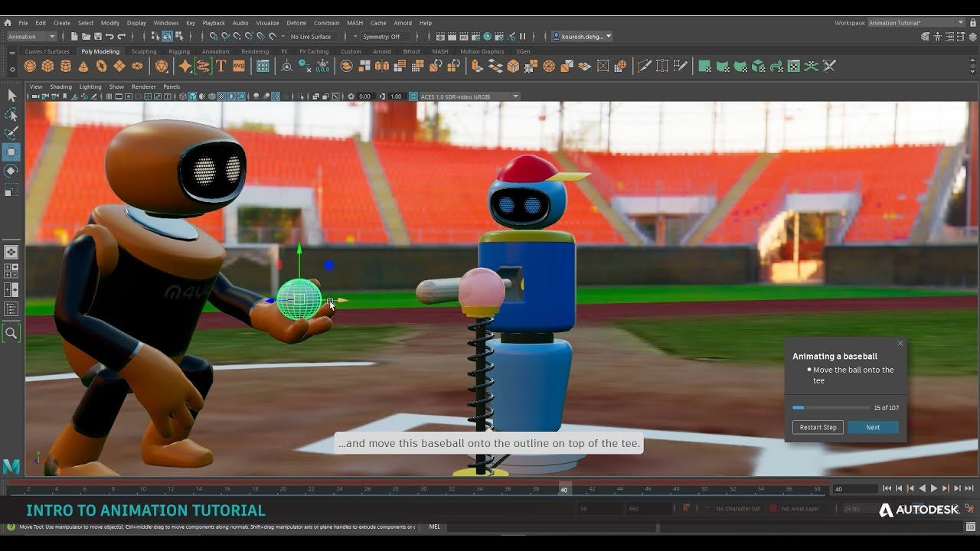
Task: Select the Lasso tool in the left toolbox
Action: pyautogui.click(x=11, y=115)
